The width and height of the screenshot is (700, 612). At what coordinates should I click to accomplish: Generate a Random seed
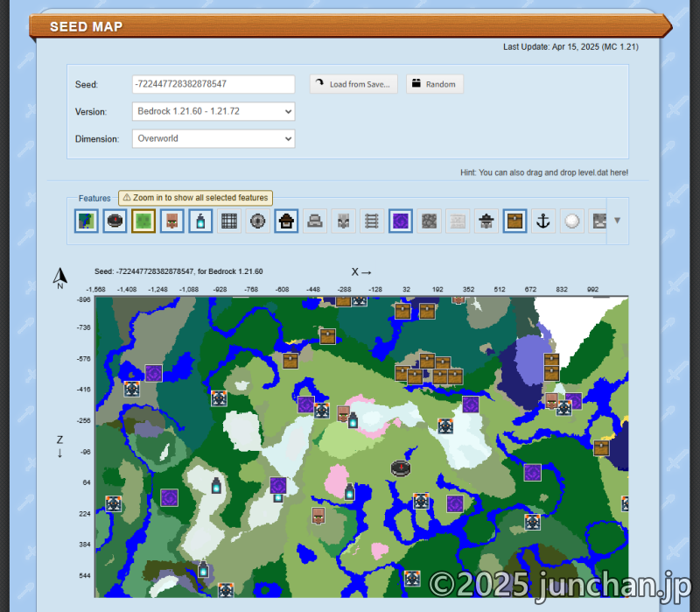coord(434,84)
